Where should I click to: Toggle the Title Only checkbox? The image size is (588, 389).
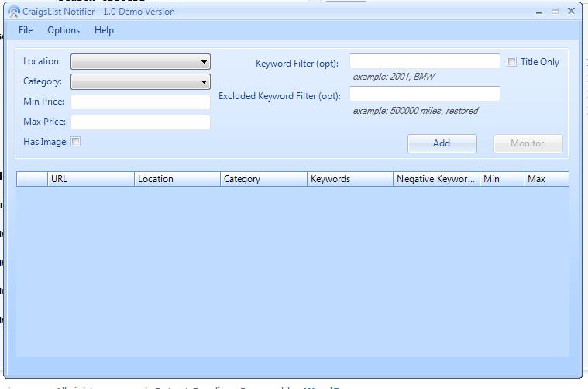(511, 61)
